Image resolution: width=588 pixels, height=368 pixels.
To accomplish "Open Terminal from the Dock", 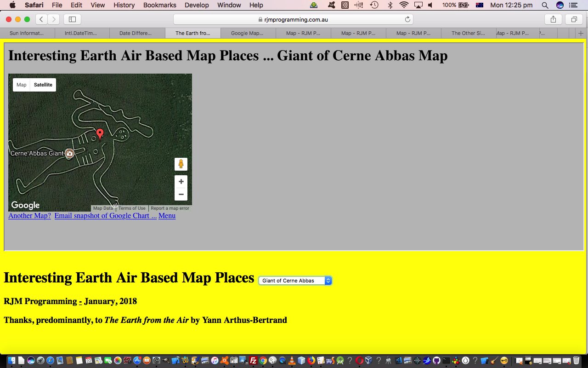I will pyautogui.click(x=446, y=361).
